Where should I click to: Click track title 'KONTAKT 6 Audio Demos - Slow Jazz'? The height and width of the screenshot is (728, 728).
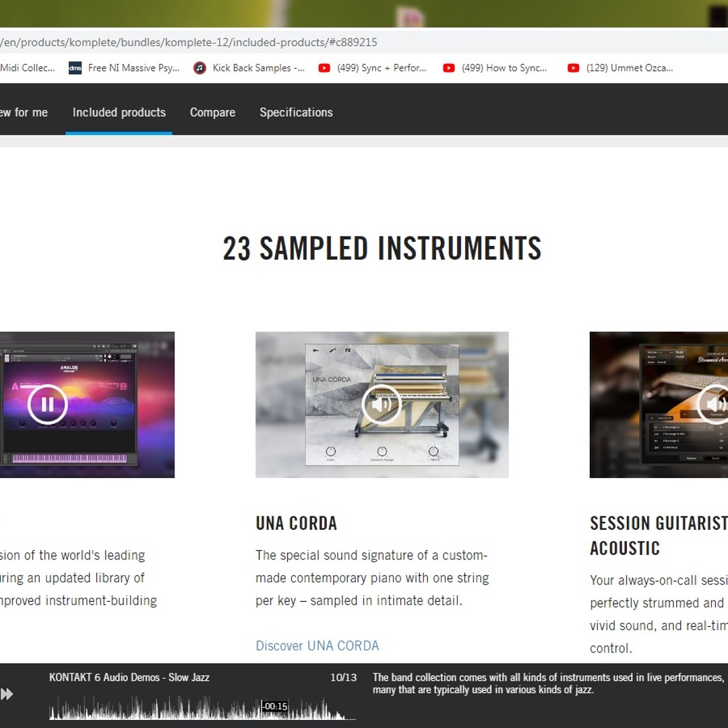click(129, 677)
